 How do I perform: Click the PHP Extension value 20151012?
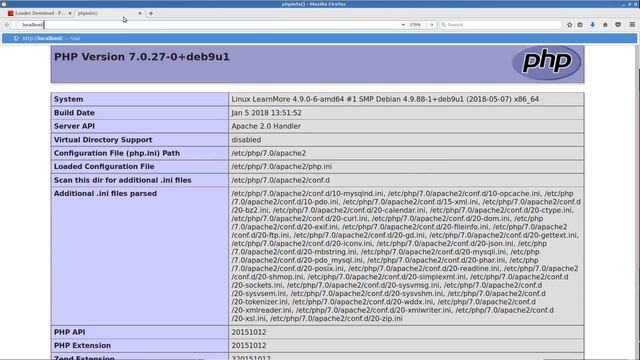click(x=249, y=345)
